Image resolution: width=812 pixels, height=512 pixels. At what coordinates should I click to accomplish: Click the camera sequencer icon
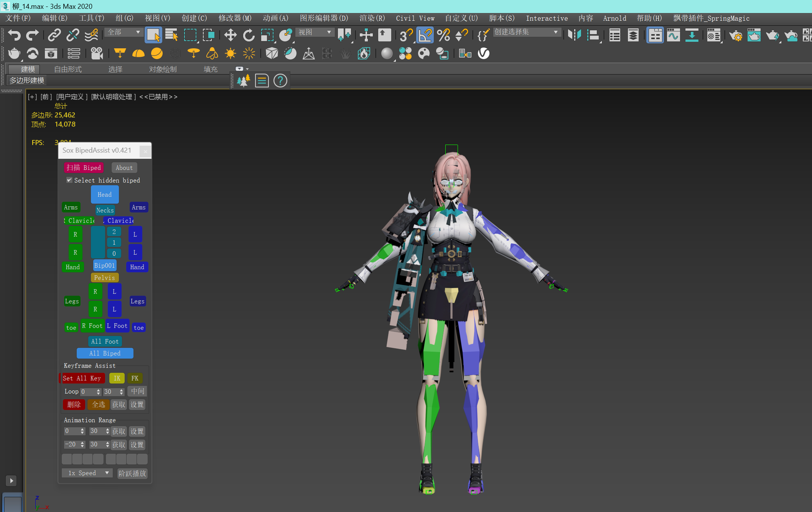pyautogui.click(x=97, y=53)
